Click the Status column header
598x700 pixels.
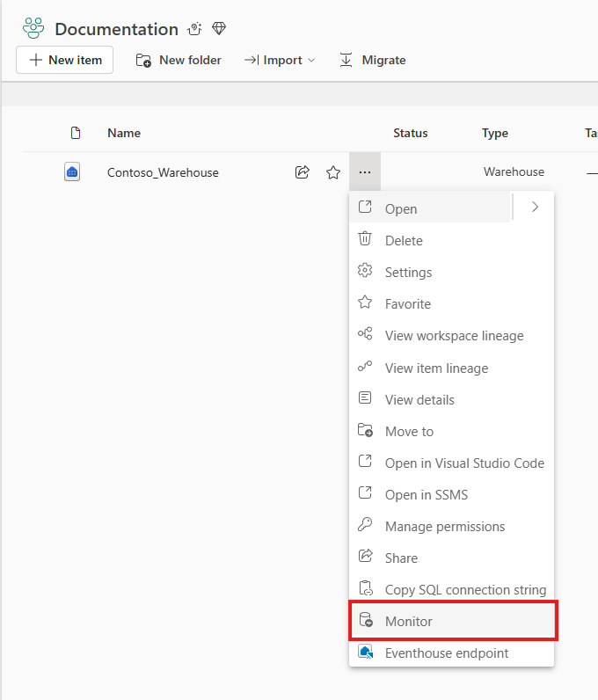[x=411, y=133]
